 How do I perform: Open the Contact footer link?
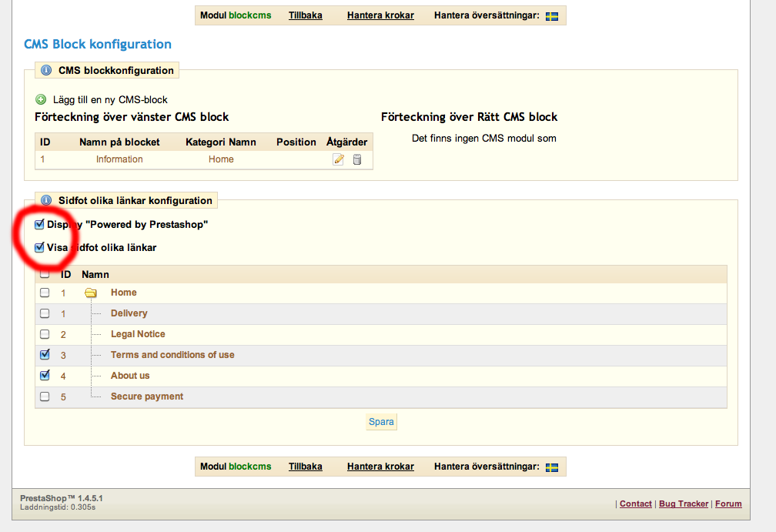(635, 504)
